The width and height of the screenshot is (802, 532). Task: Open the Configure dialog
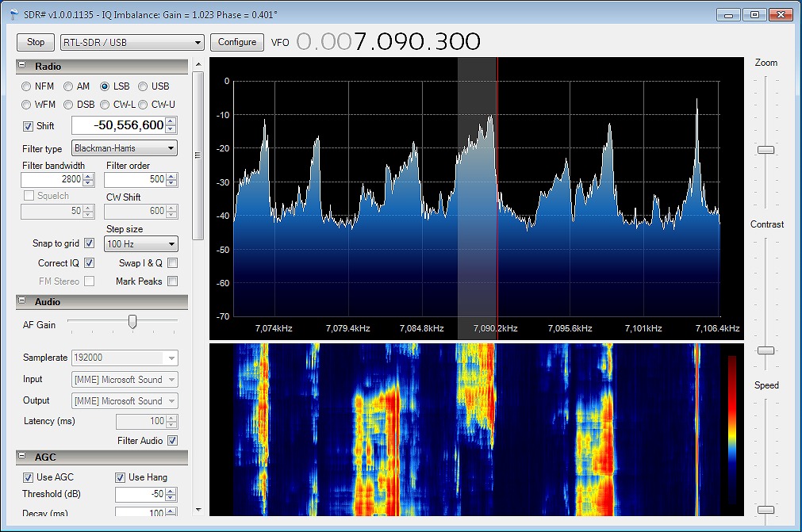point(237,42)
